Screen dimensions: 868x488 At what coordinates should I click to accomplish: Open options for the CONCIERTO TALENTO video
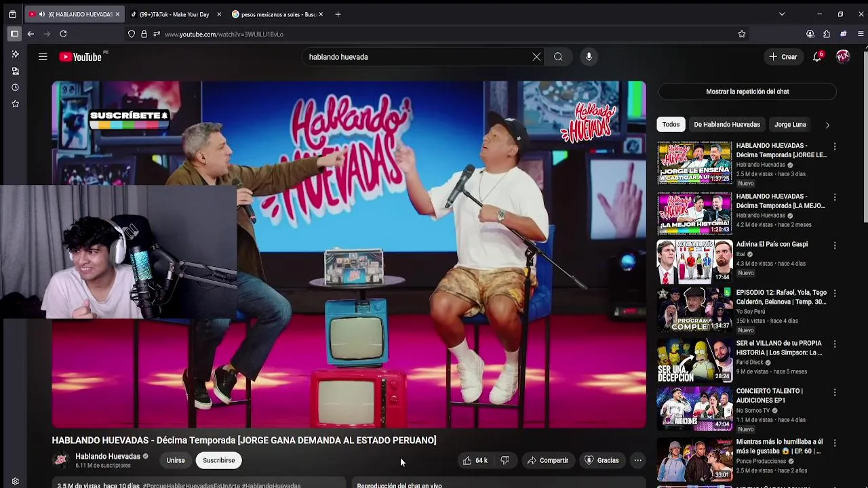click(834, 392)
